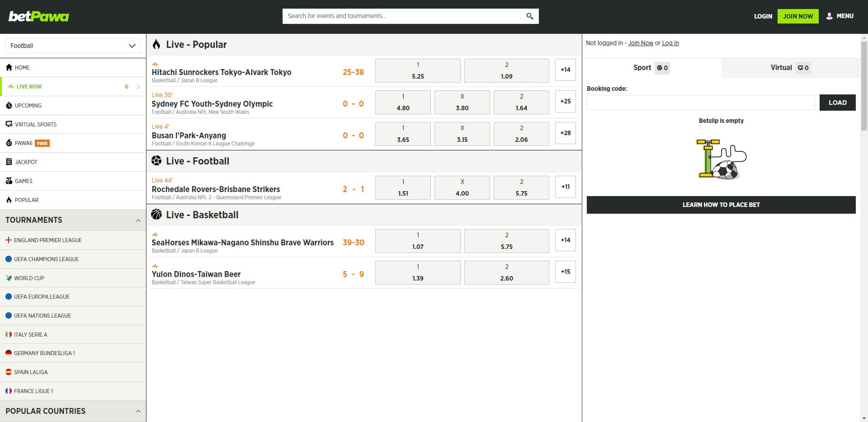Select the Pawa6 sidebar icon
Viewport: 868px width, 422px height.
(9, 143)
